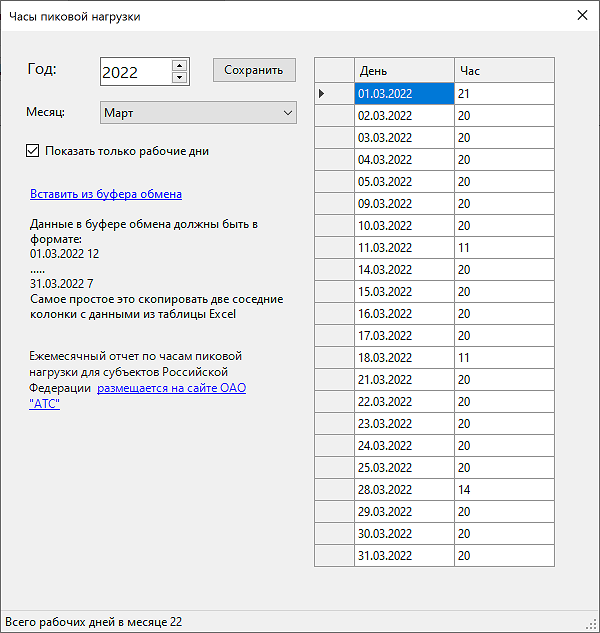Select the hour cell for 24.03.2022
The width and height of the screenshot is (600, 633).
pos(504,446)
